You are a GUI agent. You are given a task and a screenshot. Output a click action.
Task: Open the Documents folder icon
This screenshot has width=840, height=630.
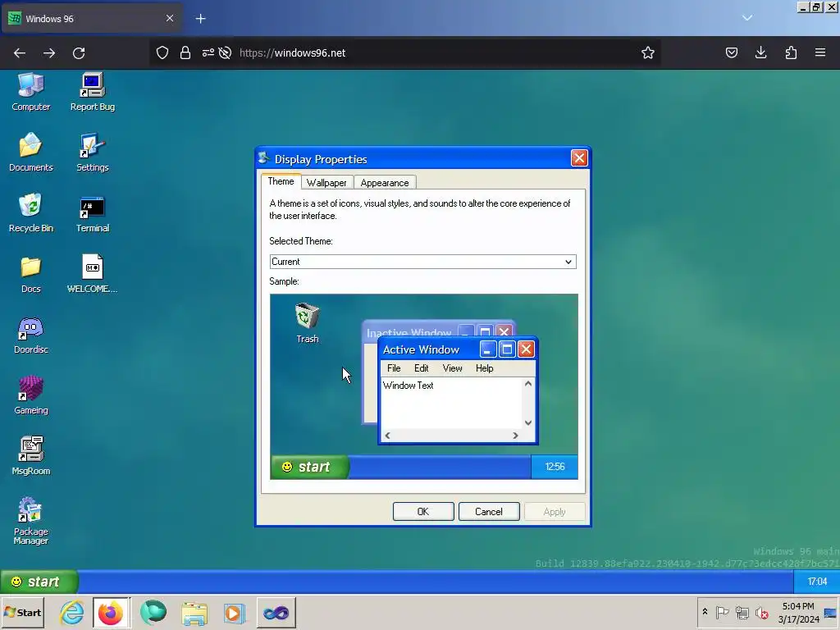(30, 153)
